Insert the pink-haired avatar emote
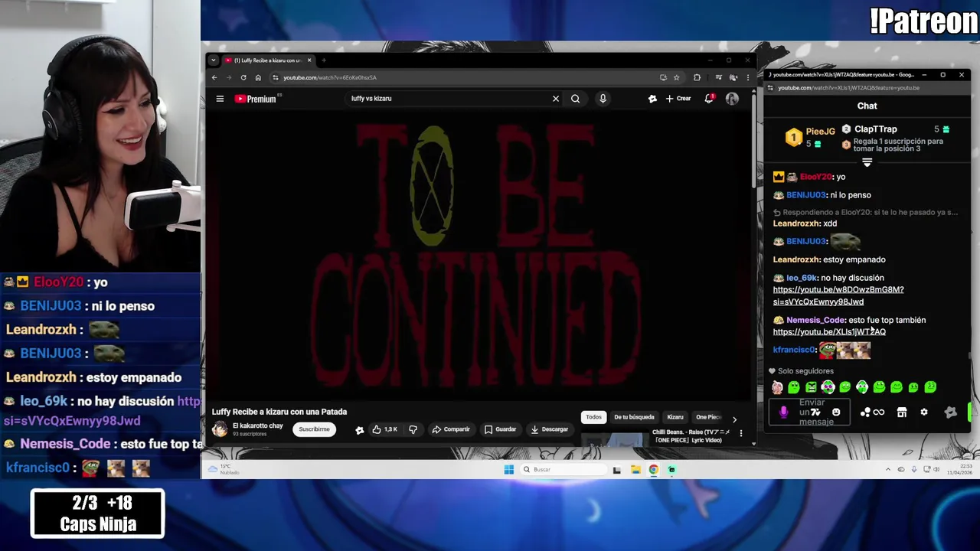 (777, 387)
